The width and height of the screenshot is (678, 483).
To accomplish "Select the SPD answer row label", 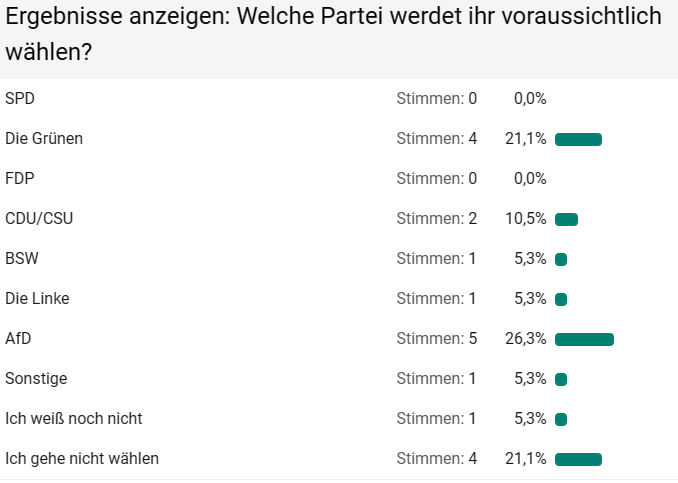I will pos(21,98).
